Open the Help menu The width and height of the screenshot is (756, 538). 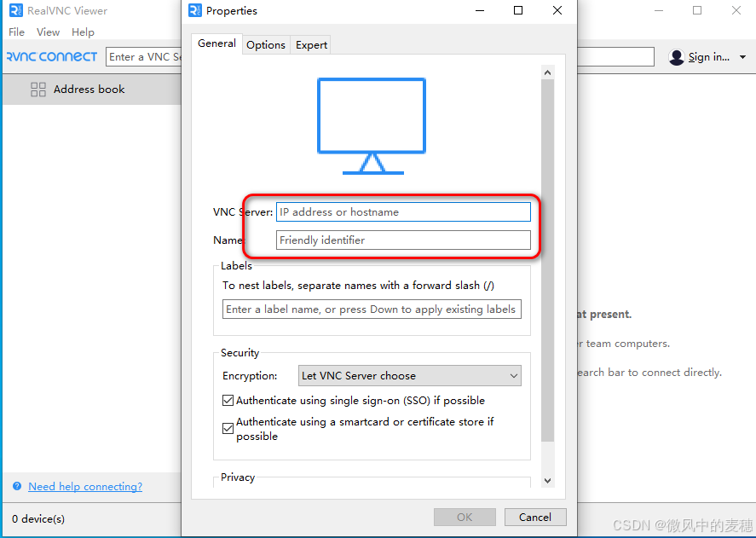tap(83, 32)
